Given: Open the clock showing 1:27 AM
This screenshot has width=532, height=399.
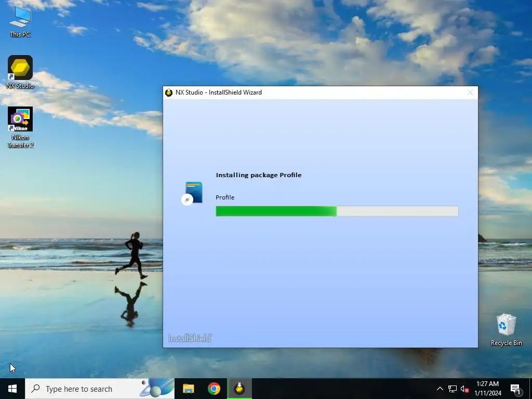Looking at the screenshot, I should pyautogui.click(x=487, y=389).
